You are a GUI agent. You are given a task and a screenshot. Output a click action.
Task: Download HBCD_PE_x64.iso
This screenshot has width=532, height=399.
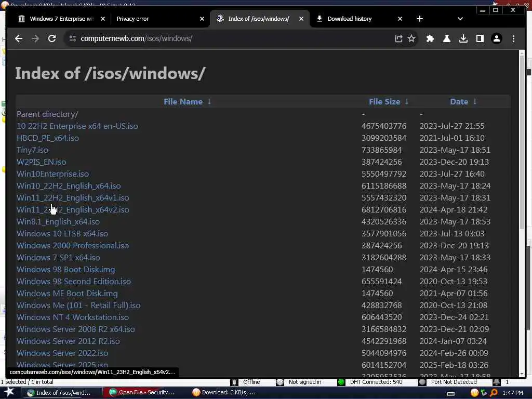click(x=48, y=138)
